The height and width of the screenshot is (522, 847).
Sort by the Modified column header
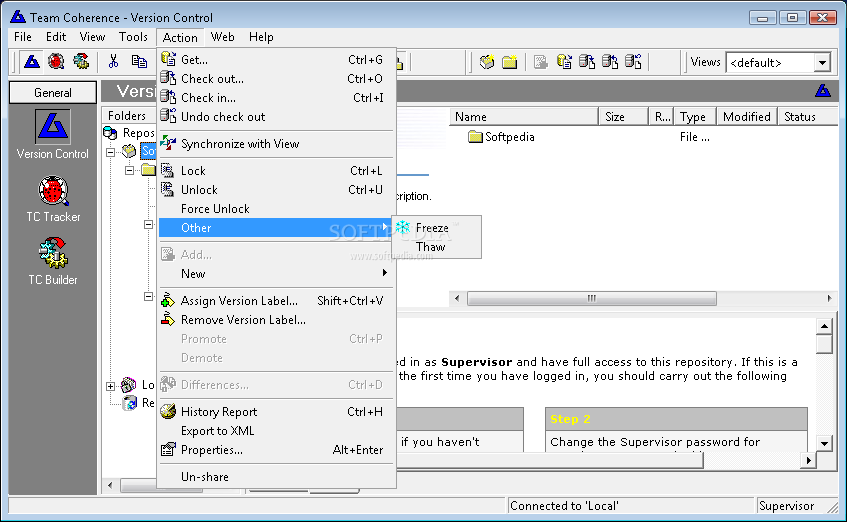[747, 117]
